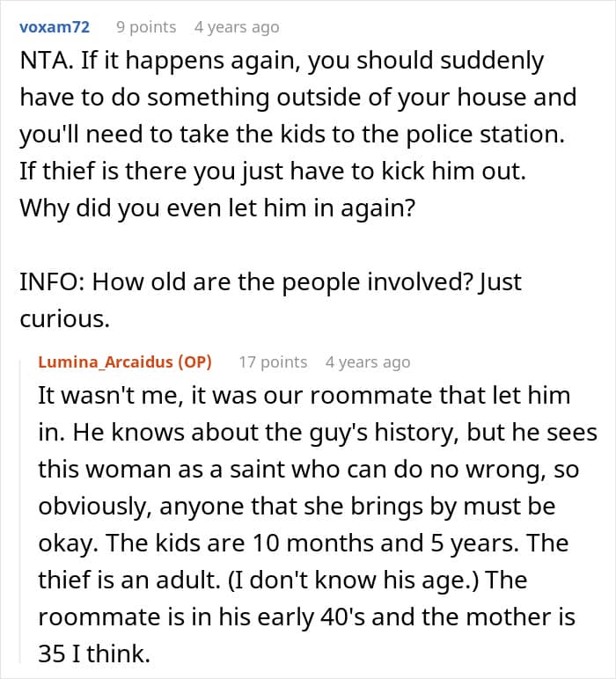Image resolution: width=616 pixels, height=679 pixels.
Task: Click the final line "35 I think."
Action: point(94,653)
